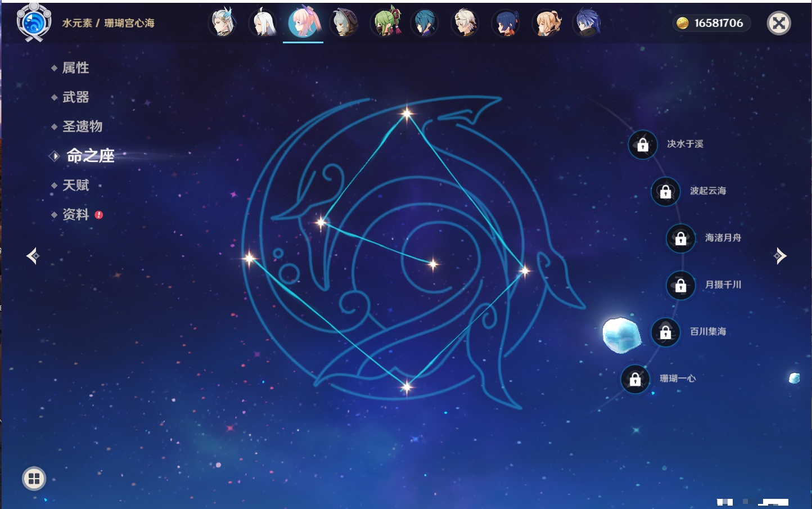
Task: Click the locked 海渚月舟 constellation node
Action: [680, 238]
